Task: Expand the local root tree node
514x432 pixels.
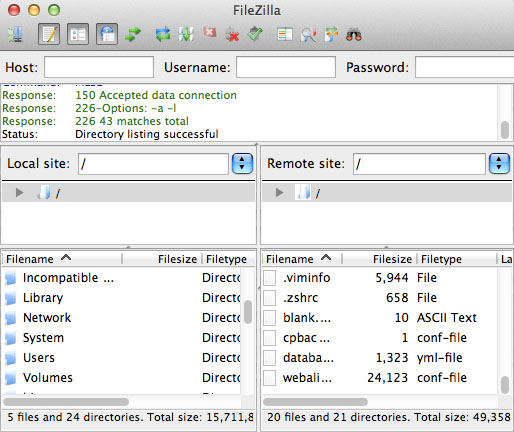Action: [19, 192]
